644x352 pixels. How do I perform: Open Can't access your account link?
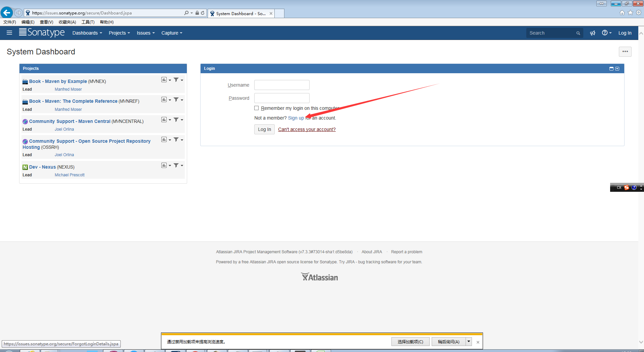click(x=307, y=129)
